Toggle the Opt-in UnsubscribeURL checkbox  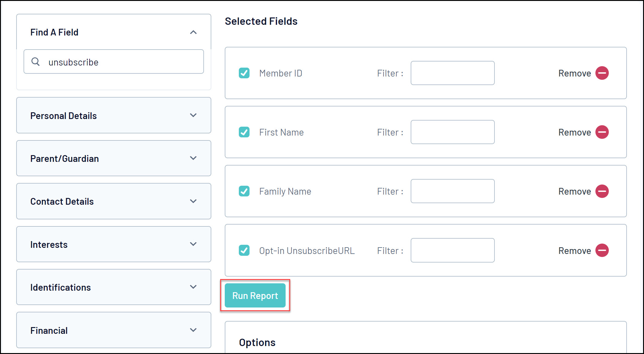(244, 250)
